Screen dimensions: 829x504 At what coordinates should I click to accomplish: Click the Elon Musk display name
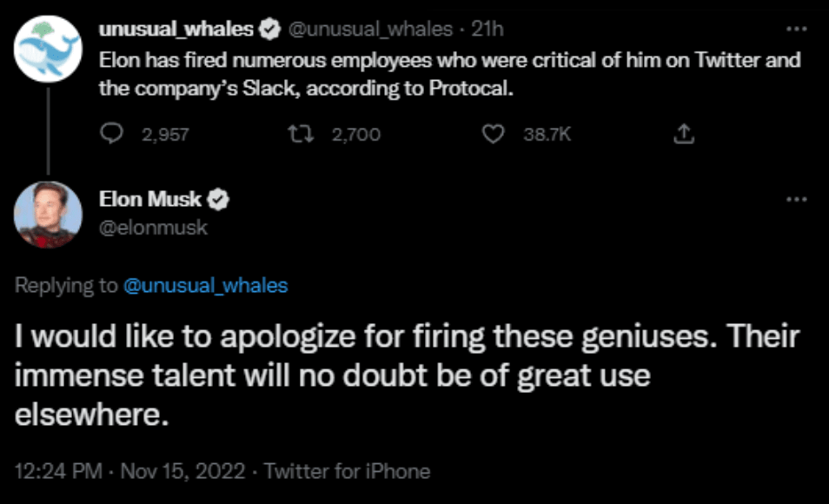(151, 200)
